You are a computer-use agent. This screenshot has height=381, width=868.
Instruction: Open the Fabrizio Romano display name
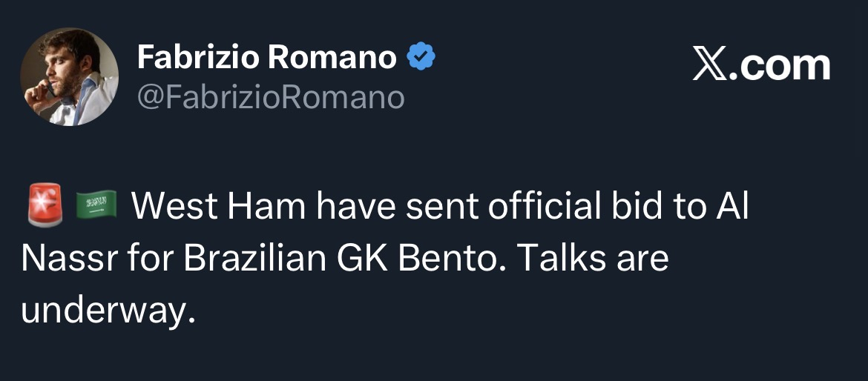266,58
